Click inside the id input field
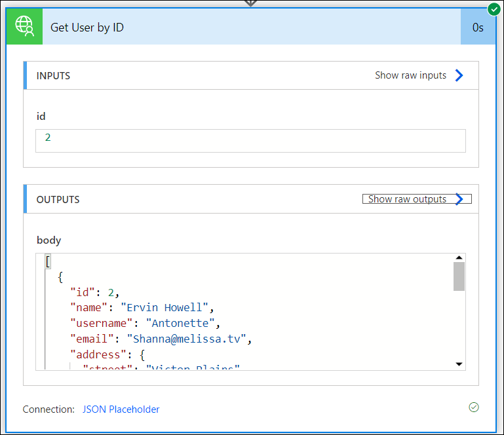 tap(250, 141)
